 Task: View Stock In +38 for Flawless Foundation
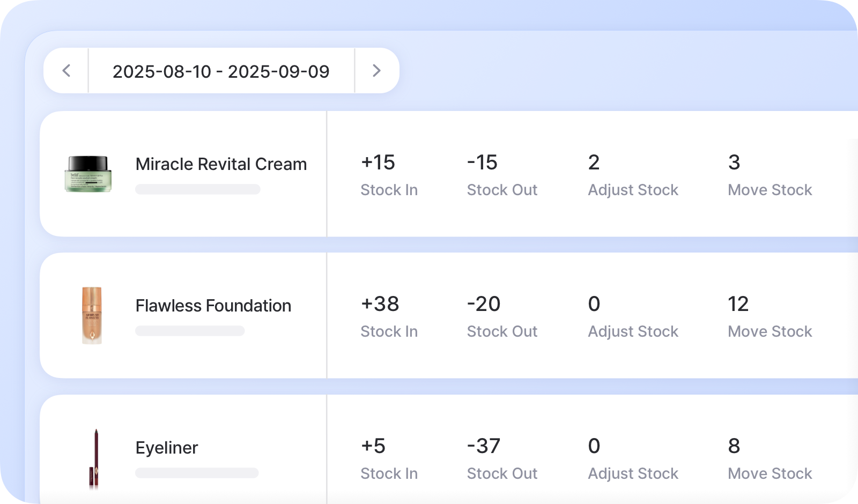point(380,305)
